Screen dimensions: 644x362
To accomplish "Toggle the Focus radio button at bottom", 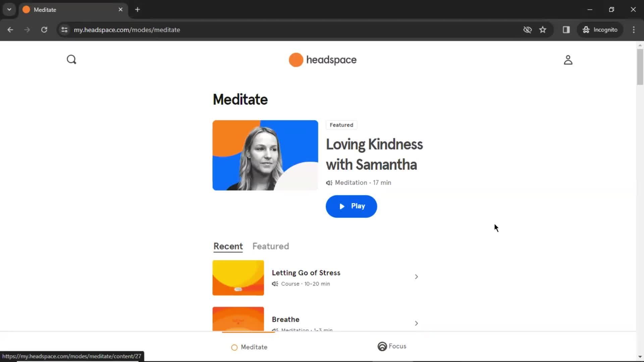I will click(x=382, y=346).
